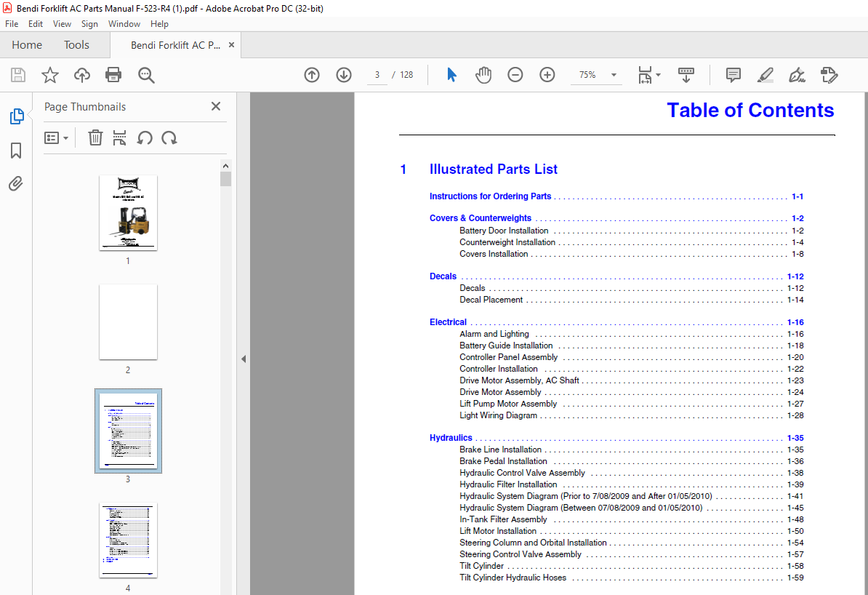
Task: Click Controller Panel Assembly entry
Action: pos(508,357)
